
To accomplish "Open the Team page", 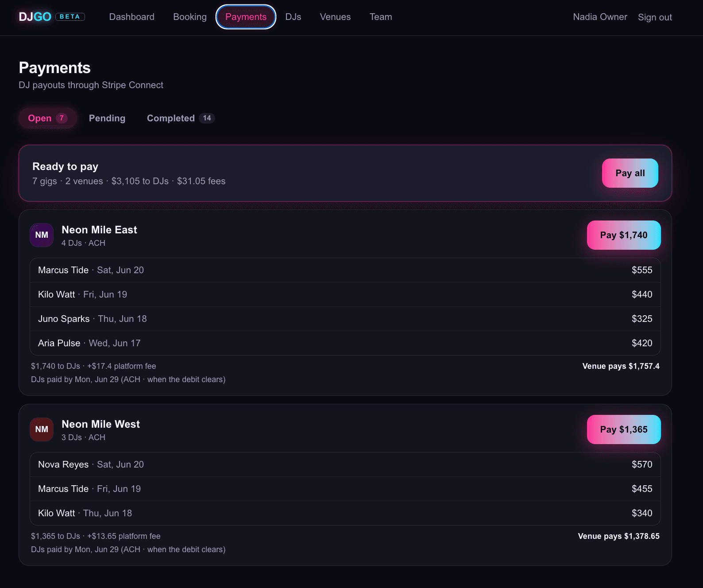I will pos(381,17).
